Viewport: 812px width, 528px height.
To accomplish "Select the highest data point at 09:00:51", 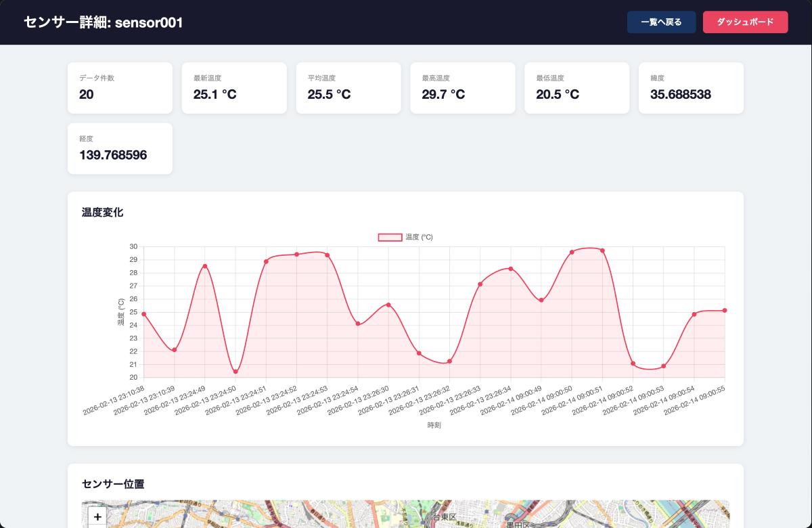I will 602,250.
